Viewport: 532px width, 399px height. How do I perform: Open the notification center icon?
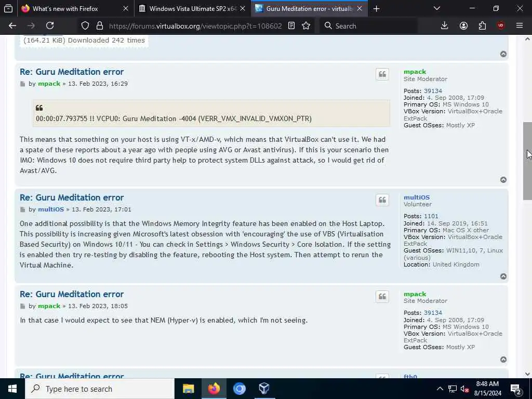pyautogui.click(x=516, y=389)
